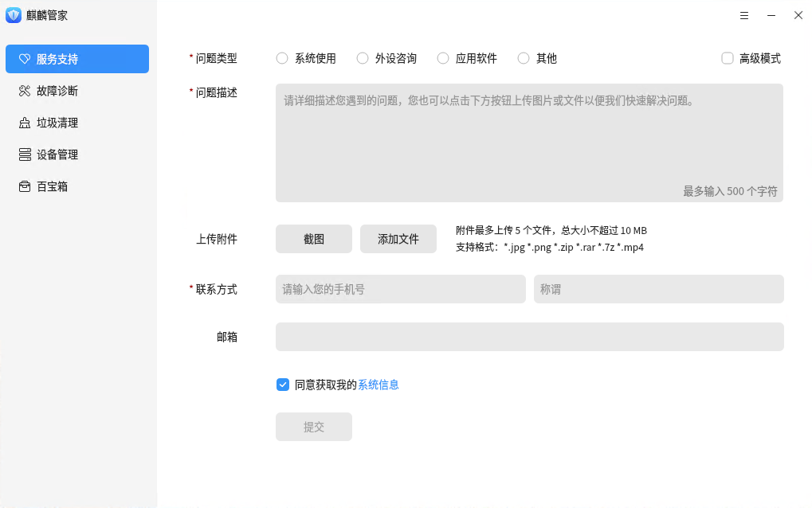Open the hamburger menu in title bar

744,15
